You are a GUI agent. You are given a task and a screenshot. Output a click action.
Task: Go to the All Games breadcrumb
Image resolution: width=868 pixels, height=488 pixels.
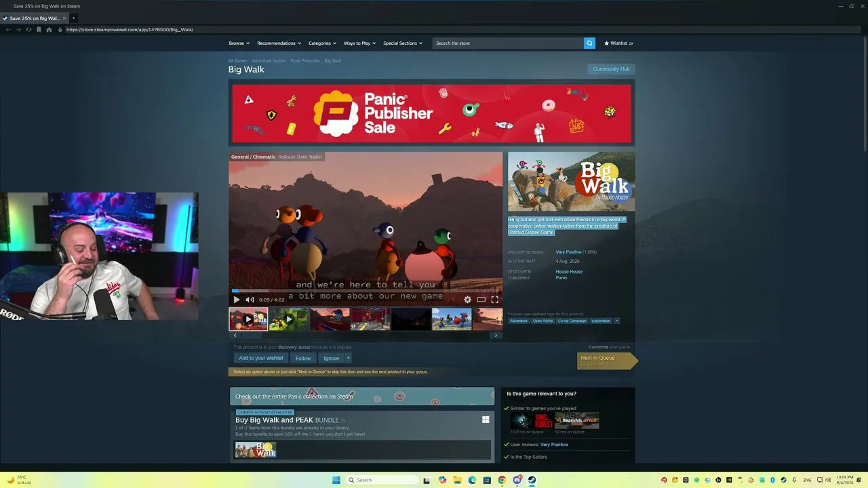pyautogui.click(x=237, y=61)
